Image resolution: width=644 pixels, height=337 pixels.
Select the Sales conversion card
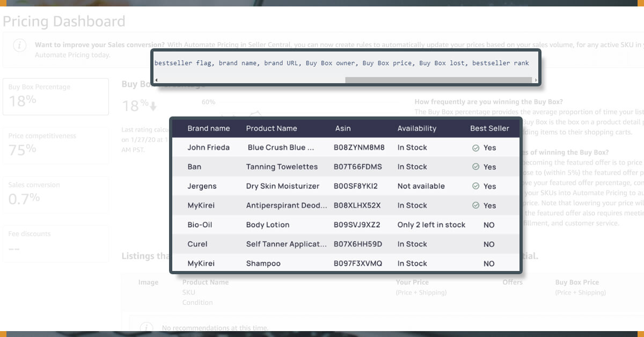(55, 194)
